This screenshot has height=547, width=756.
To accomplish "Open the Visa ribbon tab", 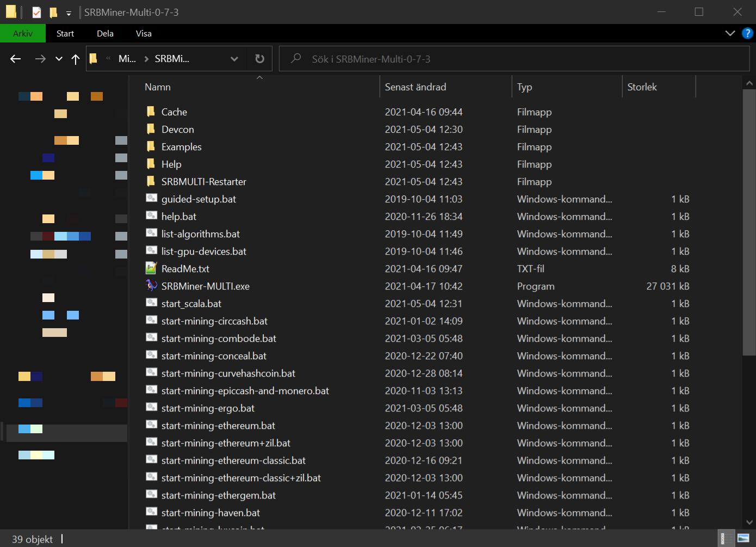I will click(144, 33).
